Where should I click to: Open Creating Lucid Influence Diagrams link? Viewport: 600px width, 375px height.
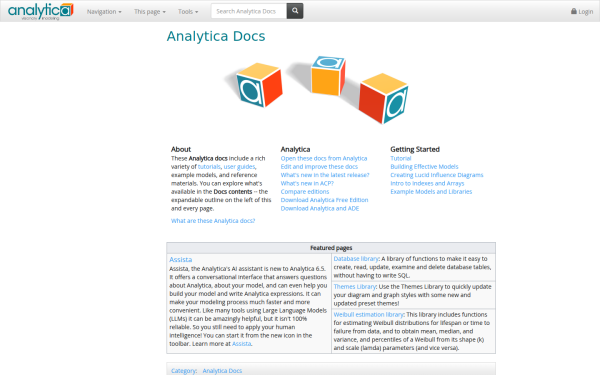tap(437, 175)
